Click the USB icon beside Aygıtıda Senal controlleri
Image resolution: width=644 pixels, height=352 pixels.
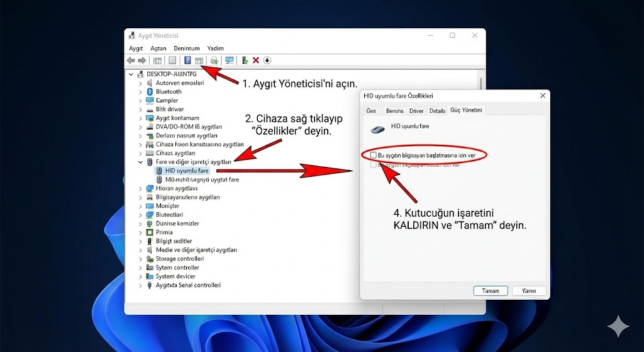point(150,285)
